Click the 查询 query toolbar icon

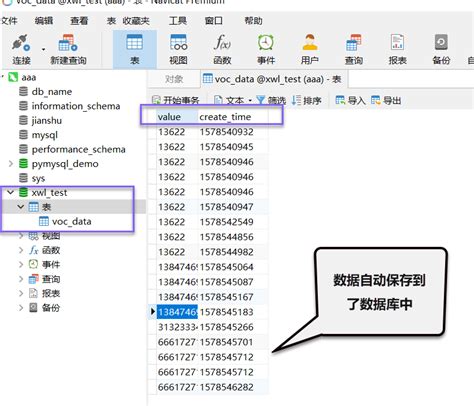tap(354, 43)
